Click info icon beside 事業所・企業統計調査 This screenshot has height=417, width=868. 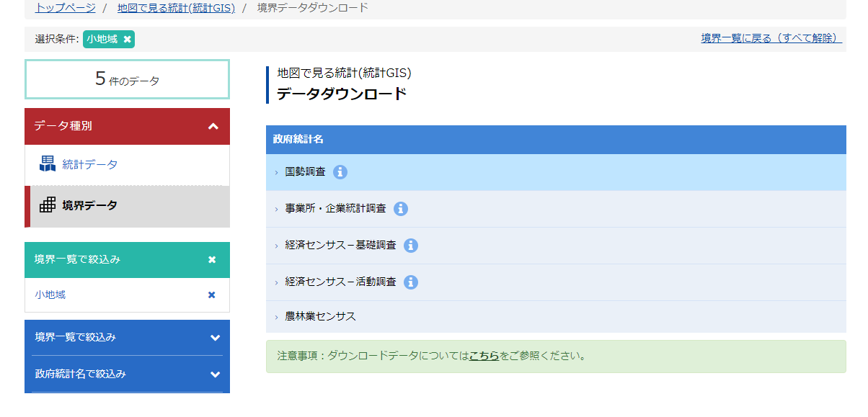pyautogui.click(x=401, y=209)
